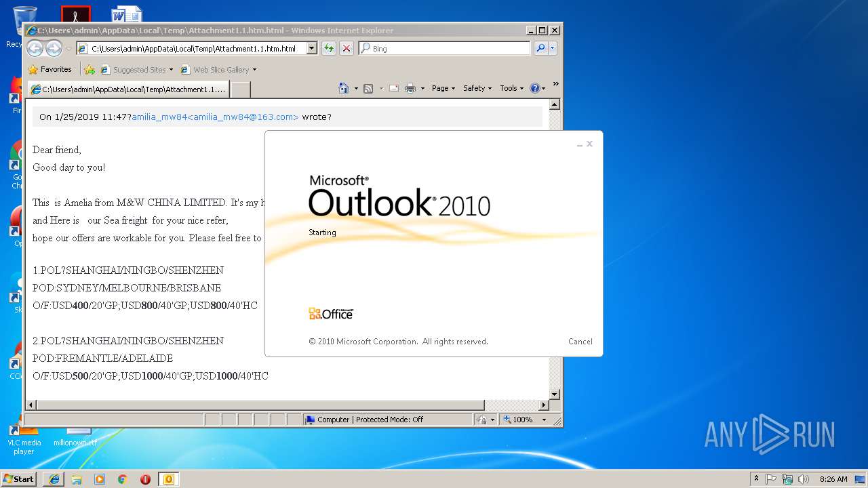Open the search provider dropdown arrow
This screenshot has height=488, width=868.
[553, 48]
